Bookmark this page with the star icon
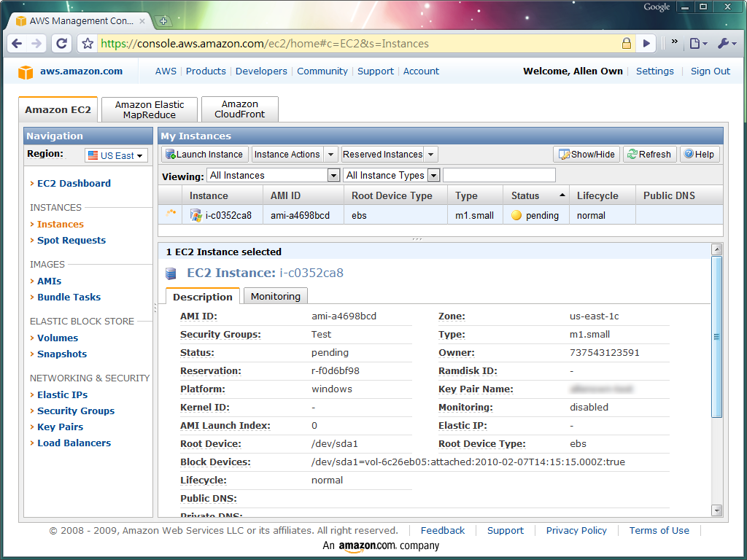This screenshot has height=560, width=747. click(88, 44)
